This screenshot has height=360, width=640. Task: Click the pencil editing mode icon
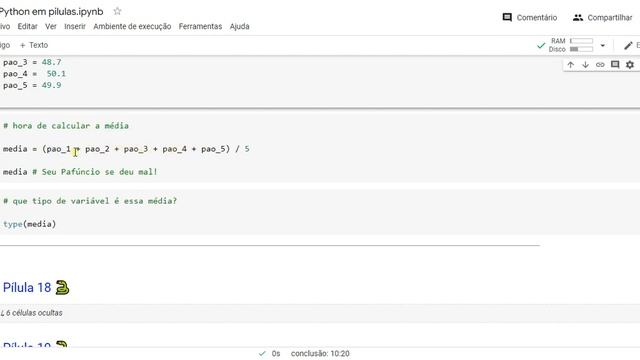click(628, 45)
